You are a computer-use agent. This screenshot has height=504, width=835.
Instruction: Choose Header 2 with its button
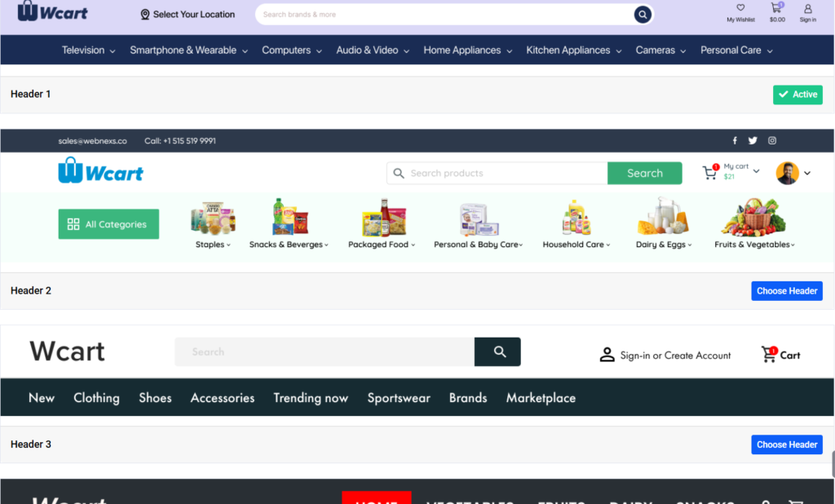(787, 291)
